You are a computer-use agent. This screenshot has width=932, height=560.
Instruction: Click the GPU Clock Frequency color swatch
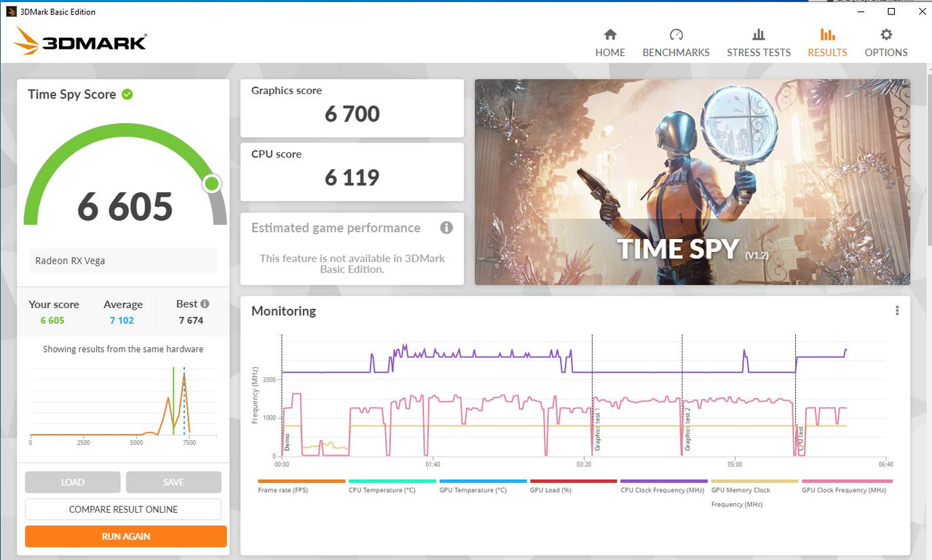tap(846, 481)
